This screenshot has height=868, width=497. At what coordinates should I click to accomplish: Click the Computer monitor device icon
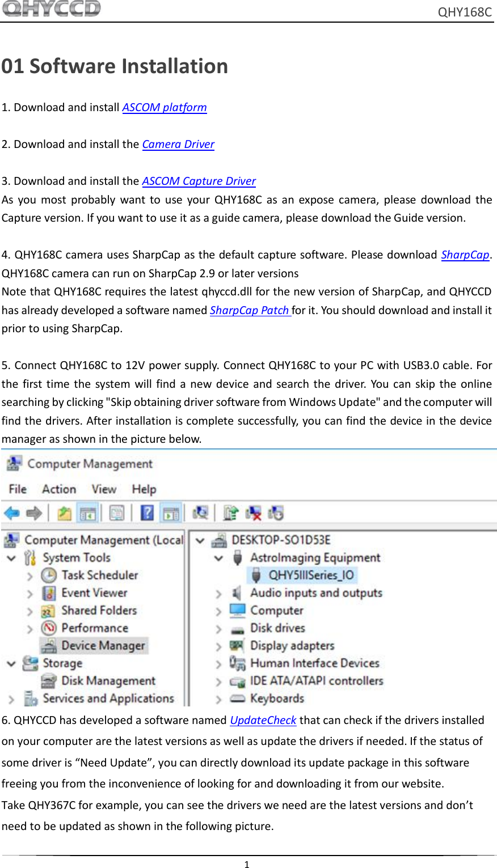click(238, 611)
